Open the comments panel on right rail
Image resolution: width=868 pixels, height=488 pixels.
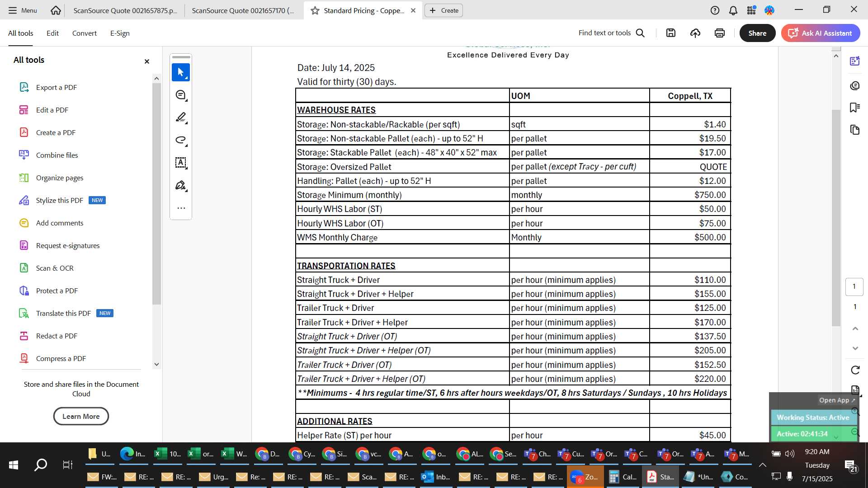854,86
